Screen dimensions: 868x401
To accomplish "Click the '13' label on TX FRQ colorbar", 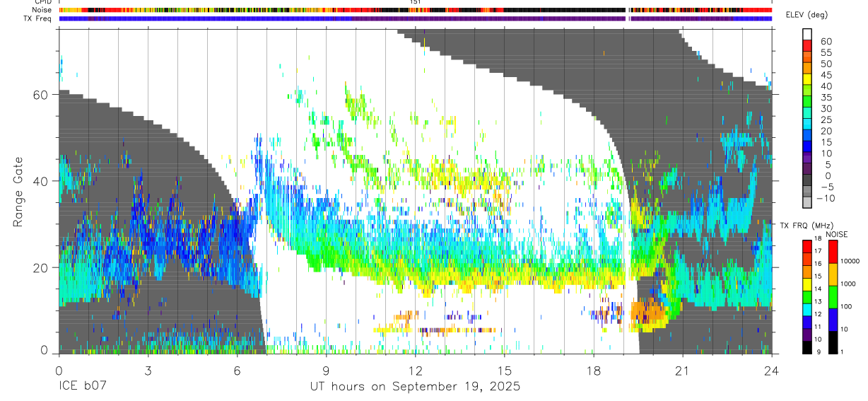I will point(818,301).
